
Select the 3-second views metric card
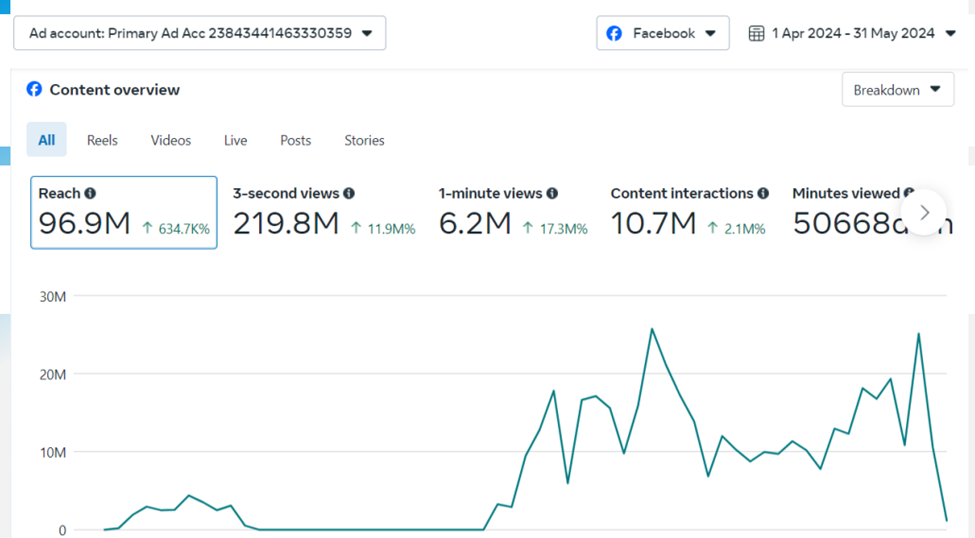pos(323,212)
